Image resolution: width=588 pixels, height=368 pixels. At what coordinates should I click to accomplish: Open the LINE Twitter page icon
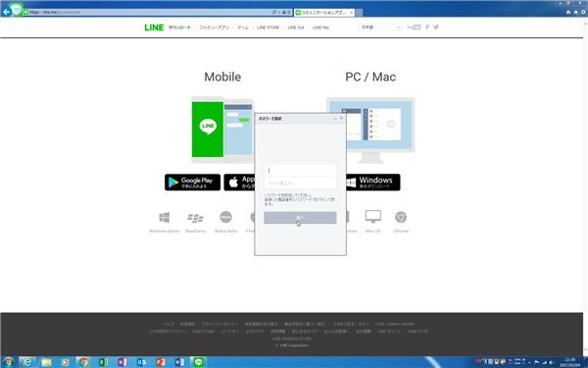(436, 27)
